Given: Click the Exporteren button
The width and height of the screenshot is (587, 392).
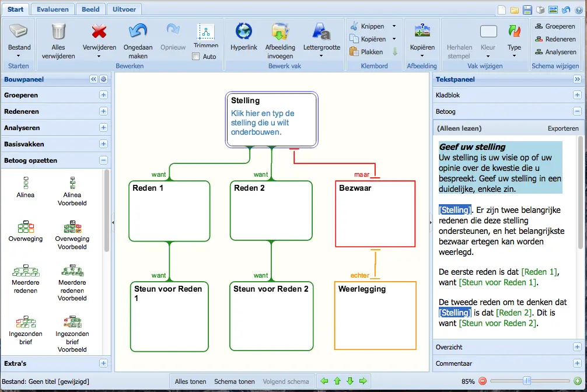Looking at the screenshot, I should pyautogui.click(x=563, y=128).
